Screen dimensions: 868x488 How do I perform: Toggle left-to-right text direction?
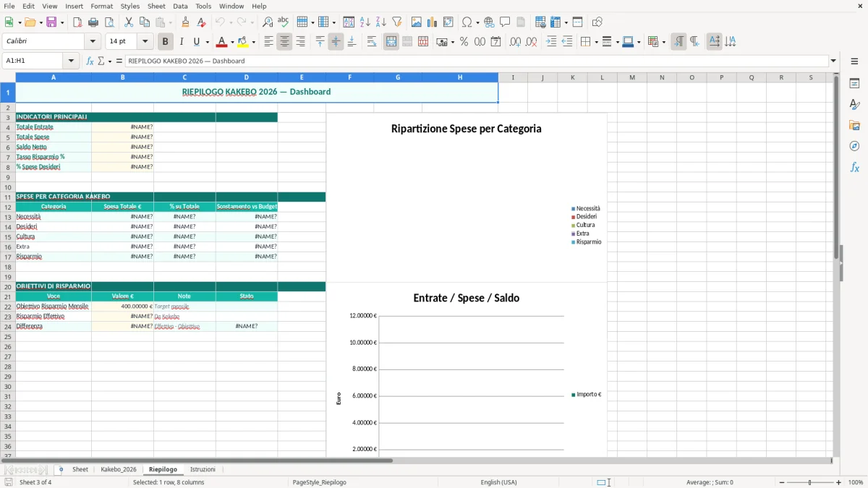(x=678, y=42)
